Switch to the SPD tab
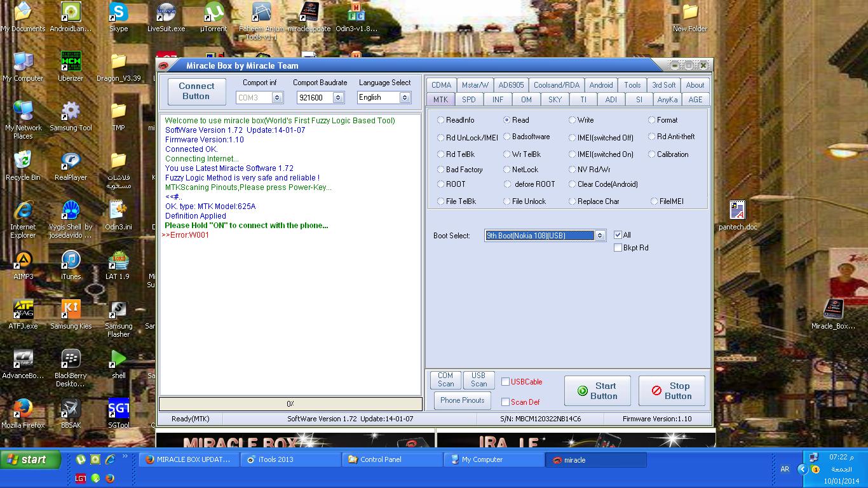Screen dimensions: 868x488 pos(469,100)
